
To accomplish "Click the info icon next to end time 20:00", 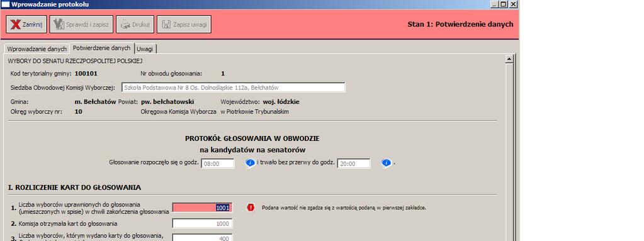I will pyautogui.click(x=386, y=164).
